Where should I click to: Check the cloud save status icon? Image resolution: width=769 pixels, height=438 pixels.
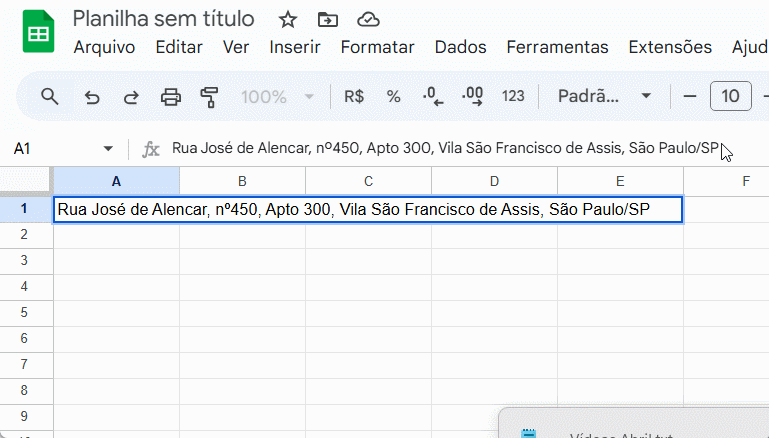pos(368,19)
